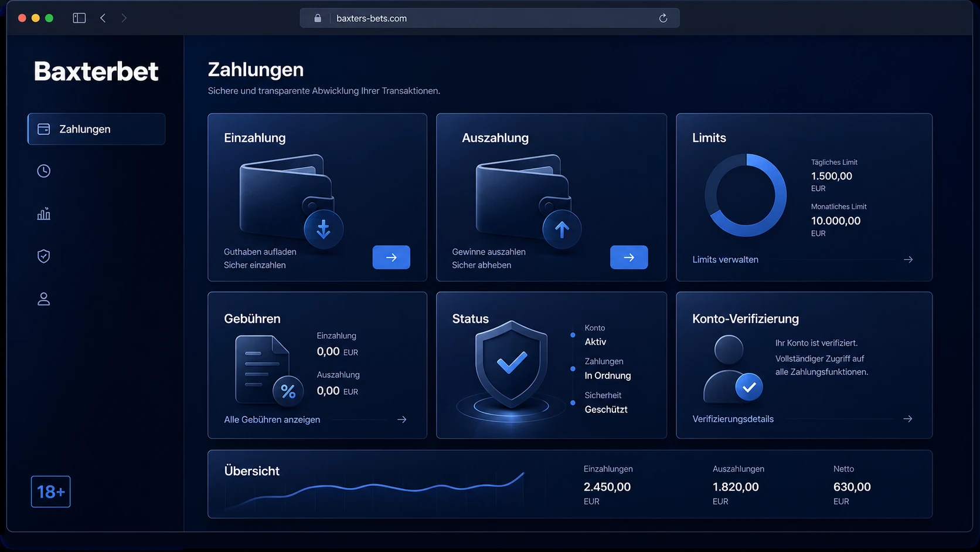Click the Monatliches Limit label

coord(839,206)
